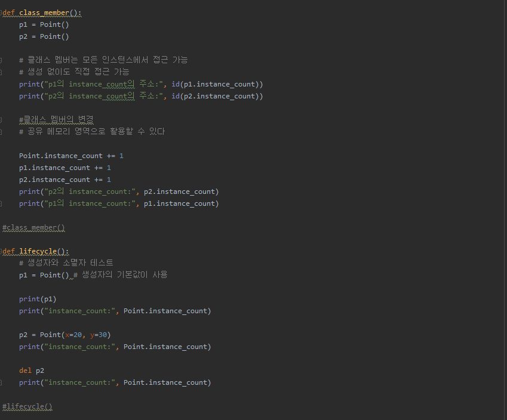Collapse the class_member function fold marker

(x=1, y=13)
